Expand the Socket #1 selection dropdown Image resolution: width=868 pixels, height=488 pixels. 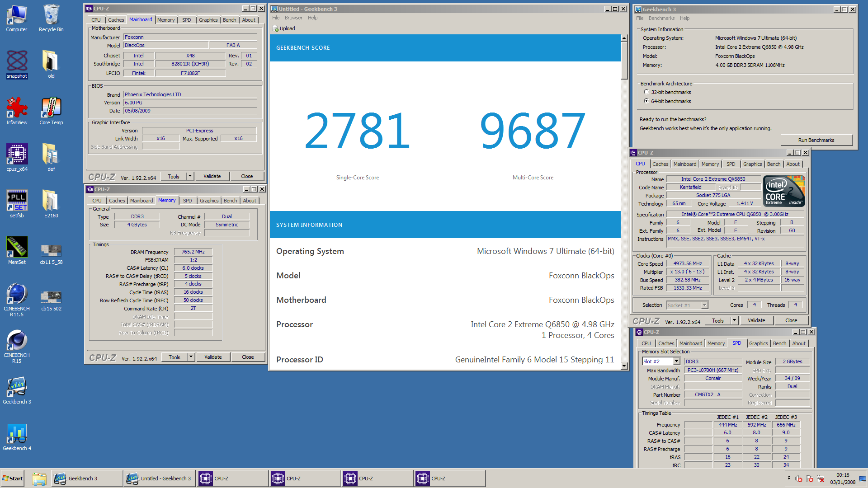click(704, 305)
